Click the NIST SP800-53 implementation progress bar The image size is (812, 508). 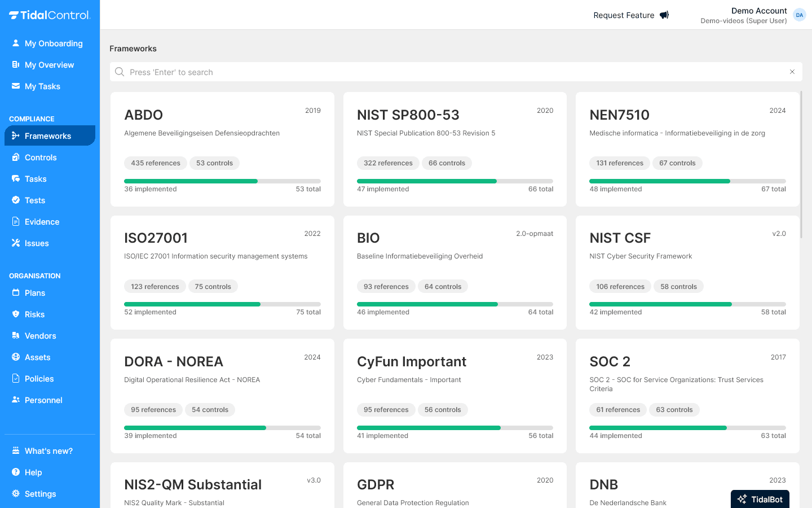(x=454, y=181)
